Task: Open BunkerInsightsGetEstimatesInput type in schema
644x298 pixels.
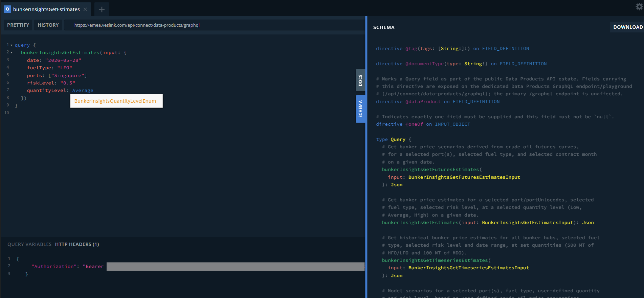Action: pos(528,222)
